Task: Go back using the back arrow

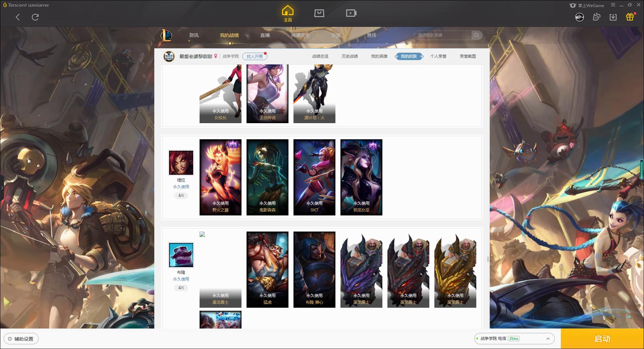Action: [18, 17]
